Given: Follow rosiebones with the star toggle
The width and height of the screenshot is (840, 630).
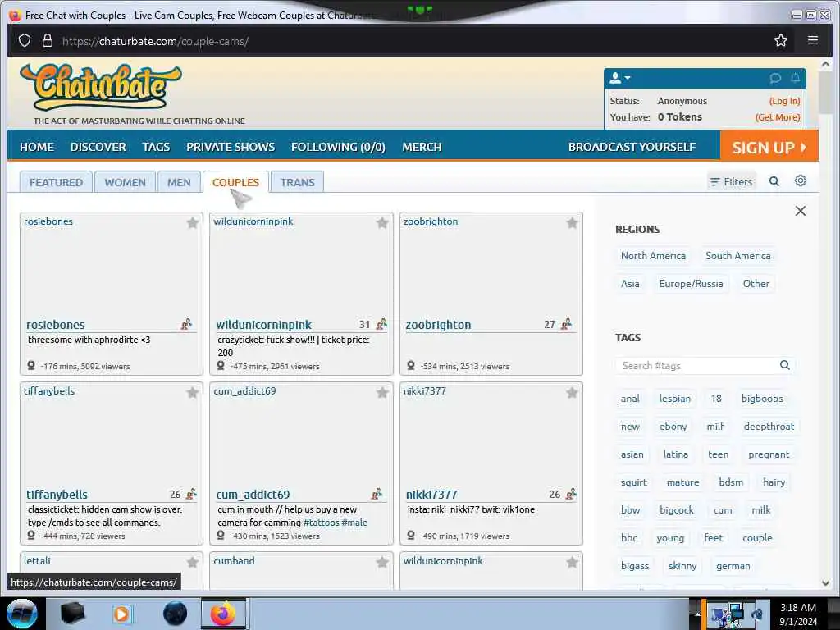Looking at the screenshot, I should [x=192, y=223].
